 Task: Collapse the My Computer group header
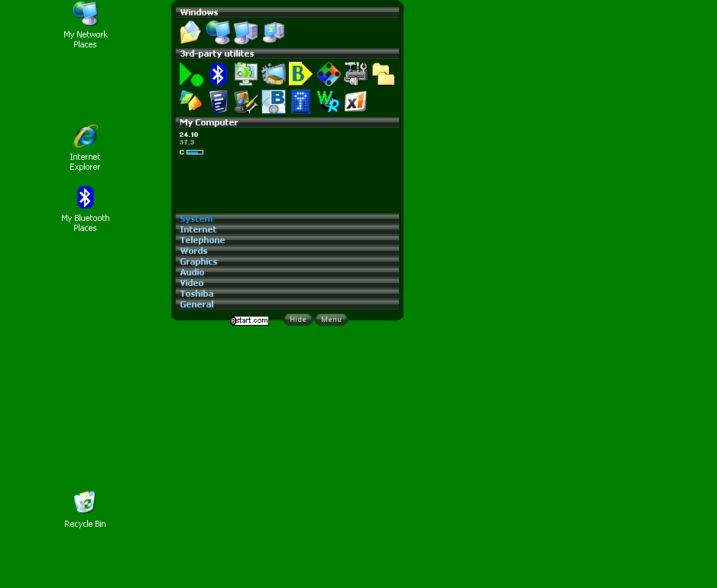click(287, 122)
